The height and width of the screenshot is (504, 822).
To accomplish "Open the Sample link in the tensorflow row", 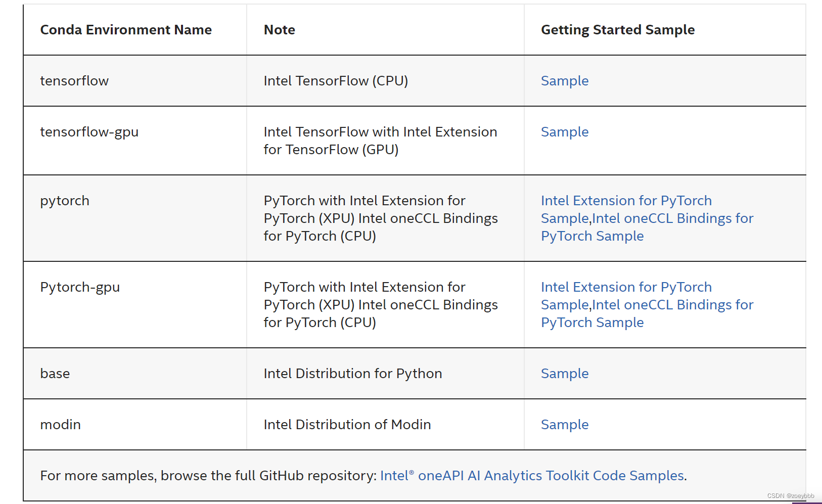I will click(x=565, y=81).
